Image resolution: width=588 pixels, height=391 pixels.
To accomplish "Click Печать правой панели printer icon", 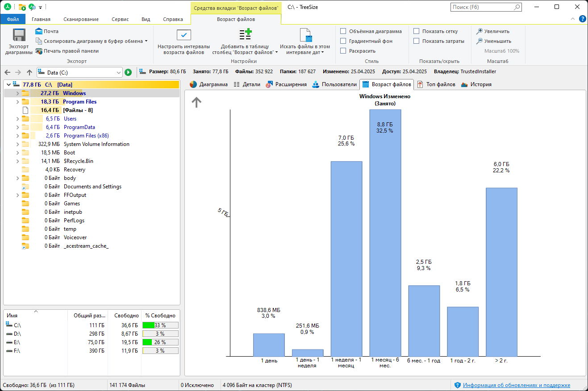I will pos(39,51).
